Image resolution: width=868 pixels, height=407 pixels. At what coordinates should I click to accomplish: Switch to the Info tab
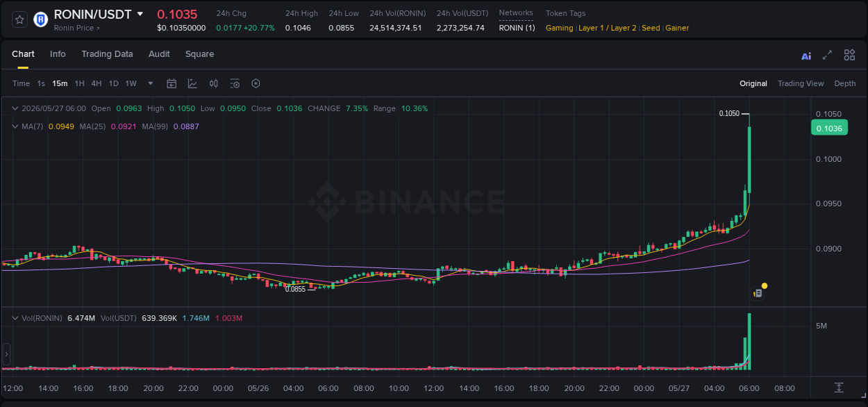(58, 54)
